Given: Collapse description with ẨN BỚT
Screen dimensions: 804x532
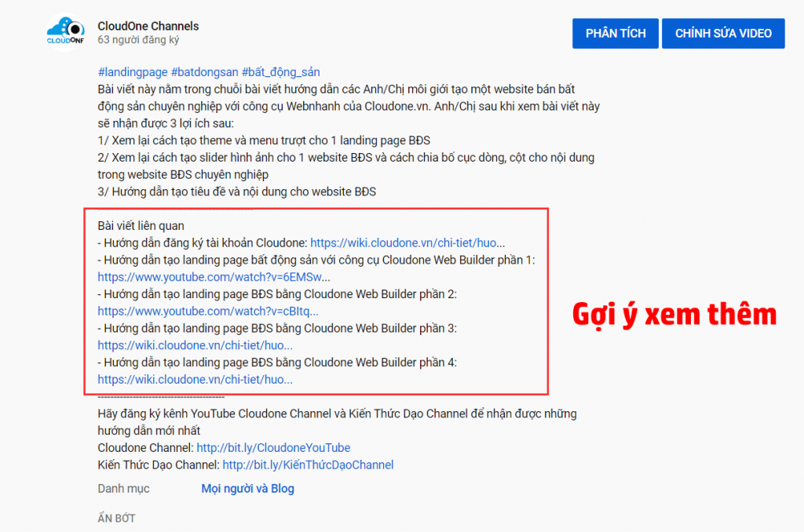Looking at the screenshot, I should [116, 518].
